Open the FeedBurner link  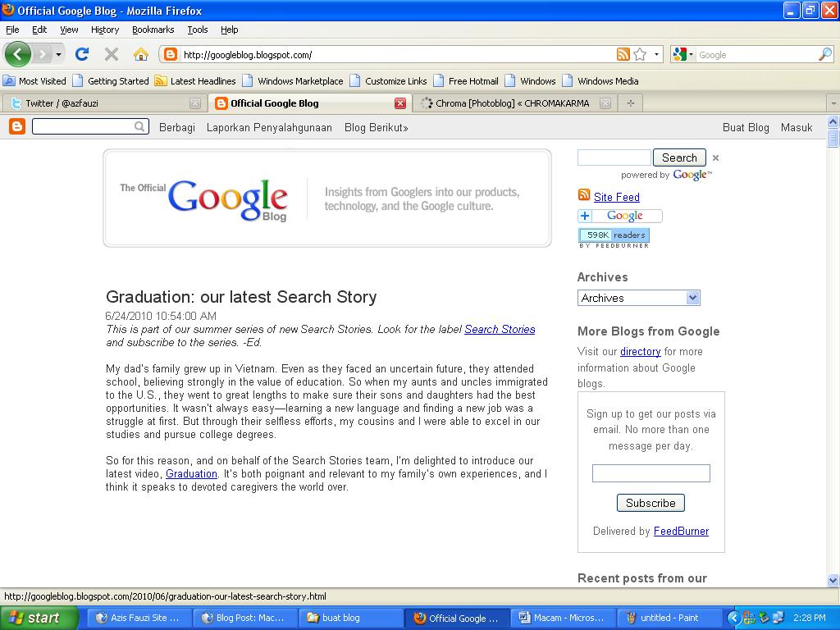click(681, 531)
